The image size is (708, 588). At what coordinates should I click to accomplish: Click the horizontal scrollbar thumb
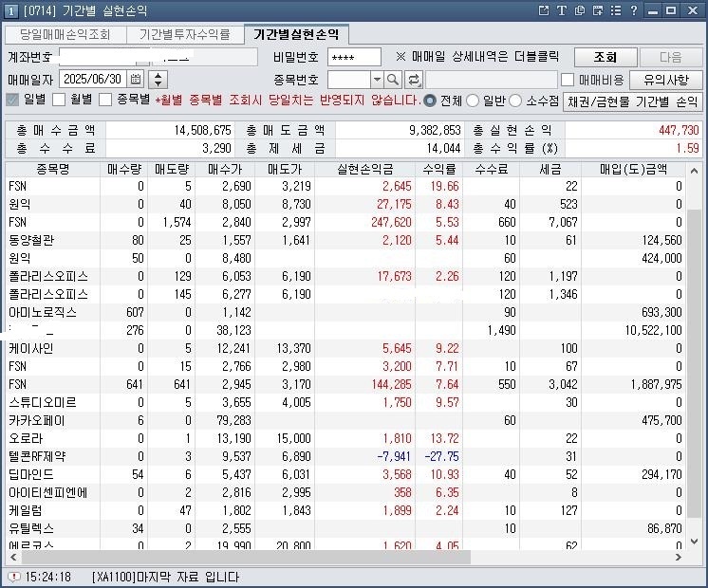point(246,557)
